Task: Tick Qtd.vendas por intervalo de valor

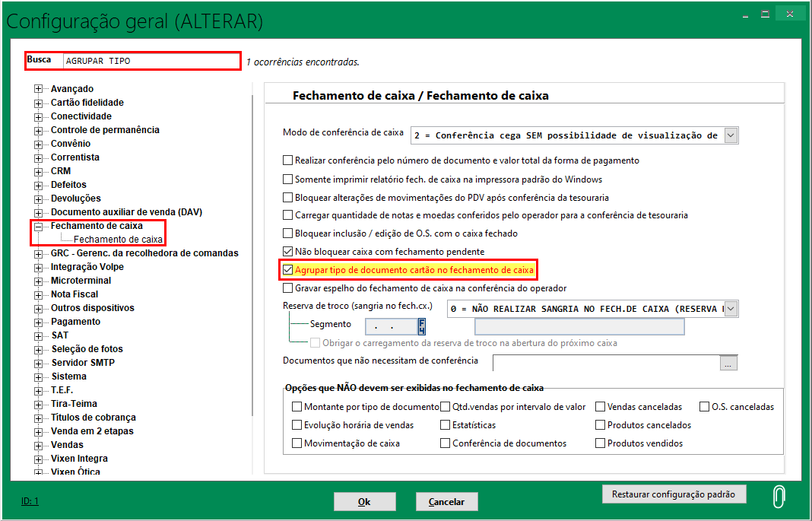Action: coord(445,407)
